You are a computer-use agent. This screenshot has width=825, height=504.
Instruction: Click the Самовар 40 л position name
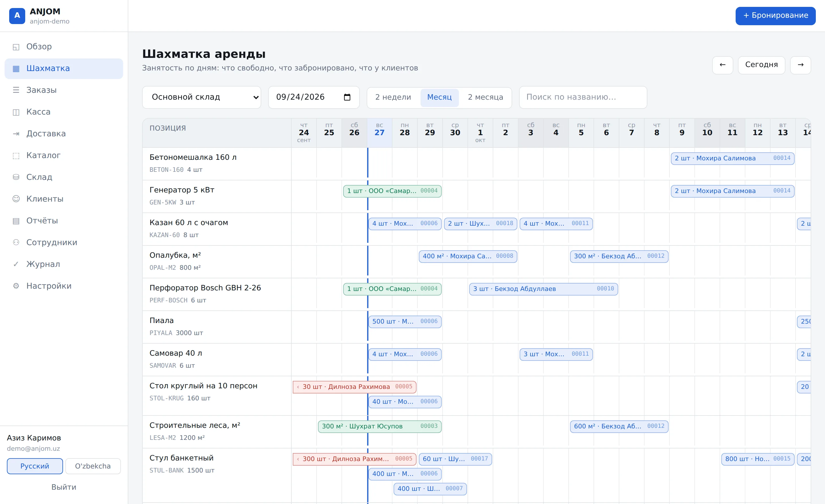tap(176, 353)
